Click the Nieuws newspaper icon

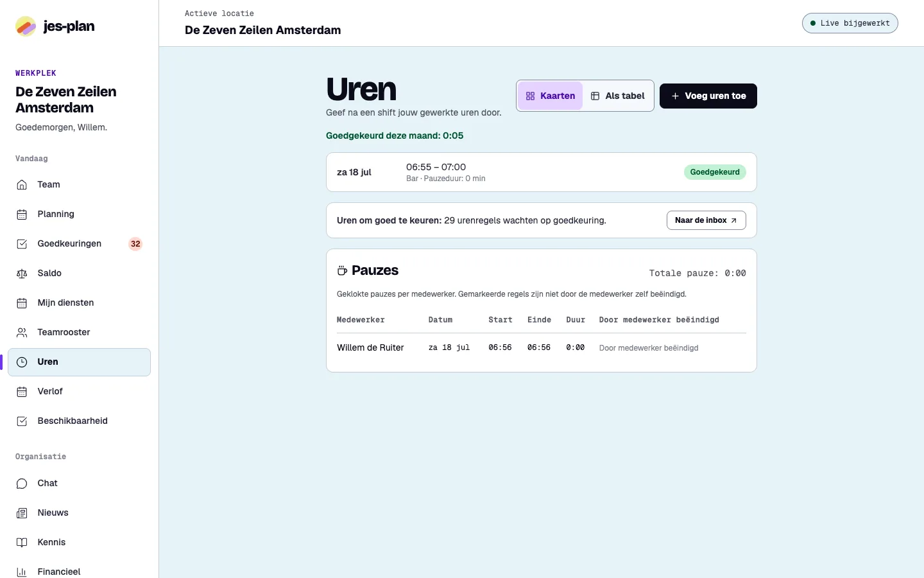click(x=22, y=513)
